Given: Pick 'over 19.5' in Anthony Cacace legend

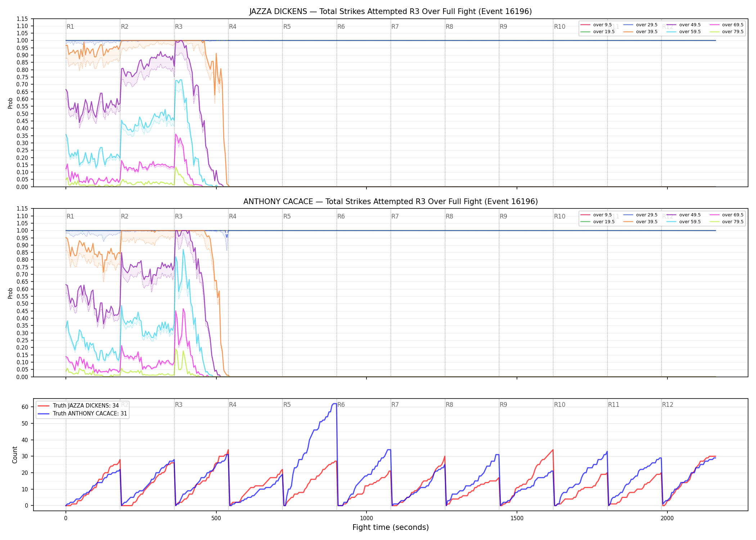Looking at the screenshot, I should (x=604, y=222).
